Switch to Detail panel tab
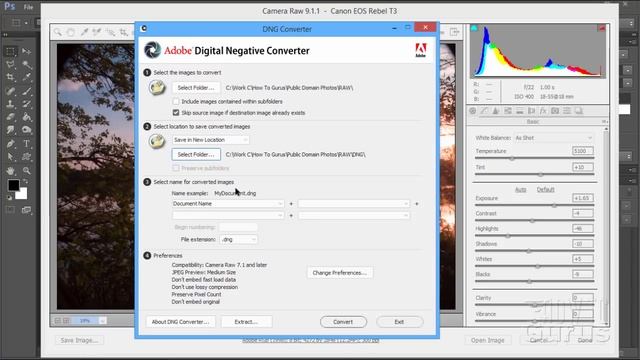The width and height of the screenshot is (640, 360). 496,111
